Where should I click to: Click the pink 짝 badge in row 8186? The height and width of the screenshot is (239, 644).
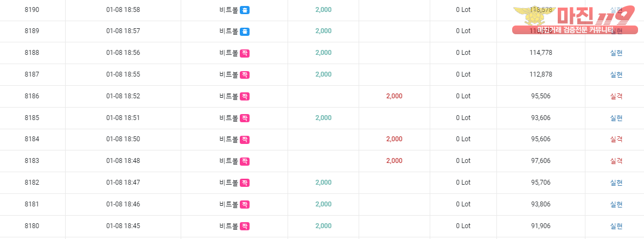tap(245, 96)
